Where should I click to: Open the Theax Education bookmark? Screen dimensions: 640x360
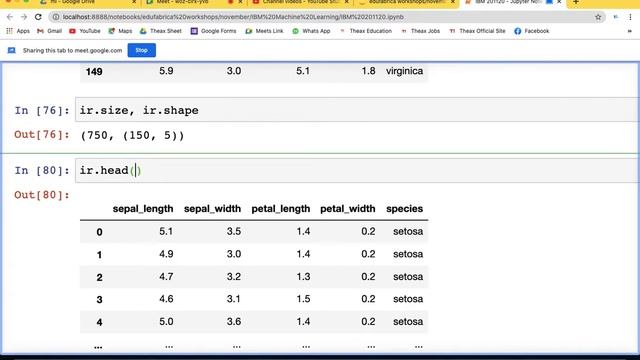[365, 31]
